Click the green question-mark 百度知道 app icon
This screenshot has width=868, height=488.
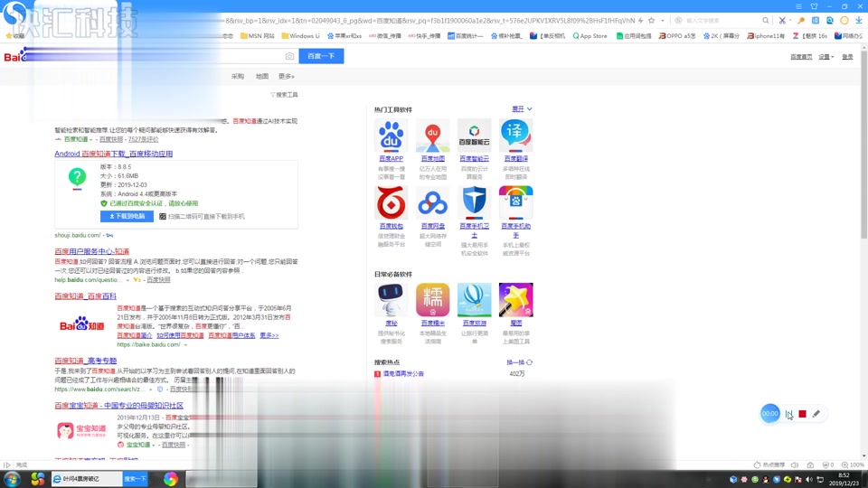77,178
